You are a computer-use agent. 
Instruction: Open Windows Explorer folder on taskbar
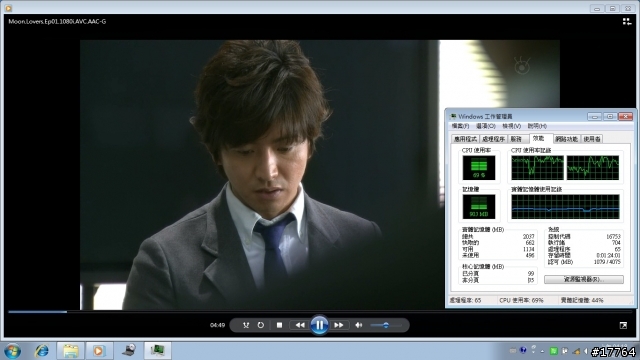[x=71, y=351]
